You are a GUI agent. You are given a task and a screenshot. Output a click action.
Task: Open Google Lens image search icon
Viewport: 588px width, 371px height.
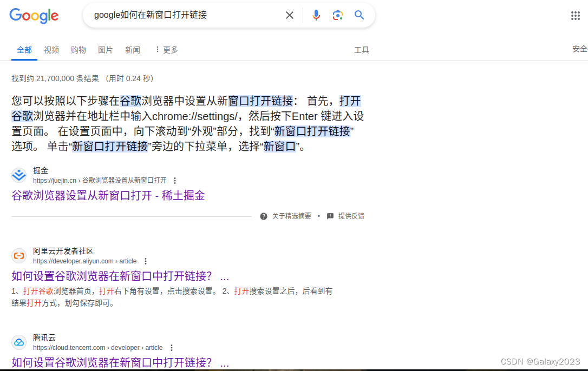337,15
